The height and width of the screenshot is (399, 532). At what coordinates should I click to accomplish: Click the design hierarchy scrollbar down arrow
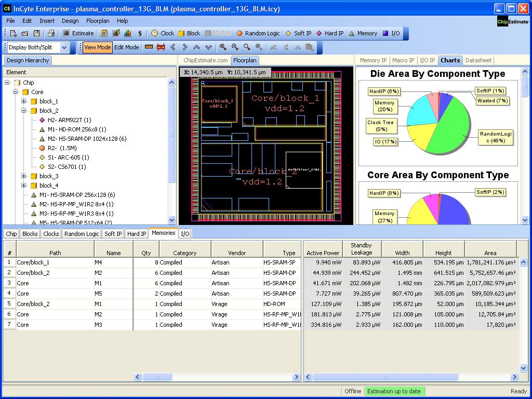(x=171, y=220)
